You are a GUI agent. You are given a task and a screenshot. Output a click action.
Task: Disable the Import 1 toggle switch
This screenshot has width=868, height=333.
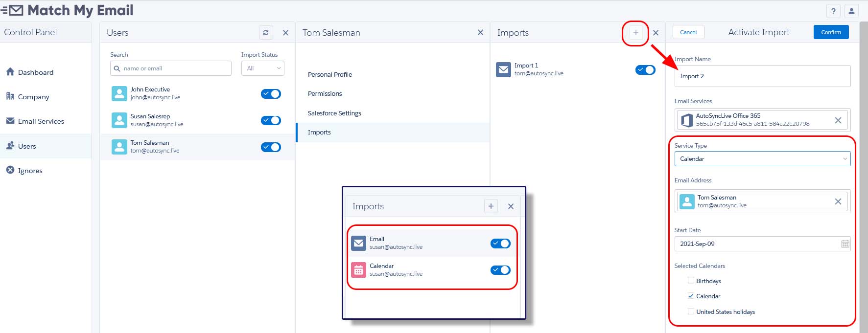(x=645, y=70)
